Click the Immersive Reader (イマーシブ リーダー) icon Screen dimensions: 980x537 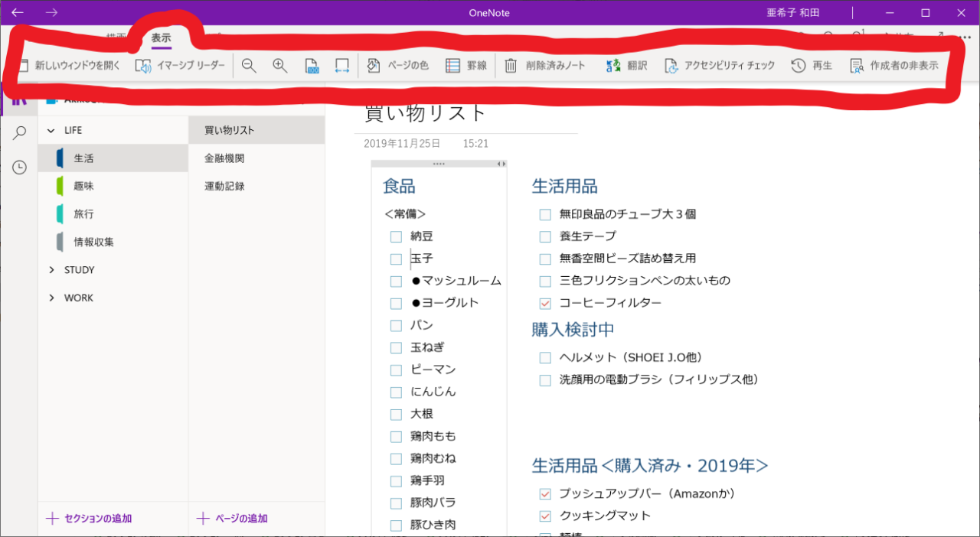pyautogui.click(x=144, y=66)
